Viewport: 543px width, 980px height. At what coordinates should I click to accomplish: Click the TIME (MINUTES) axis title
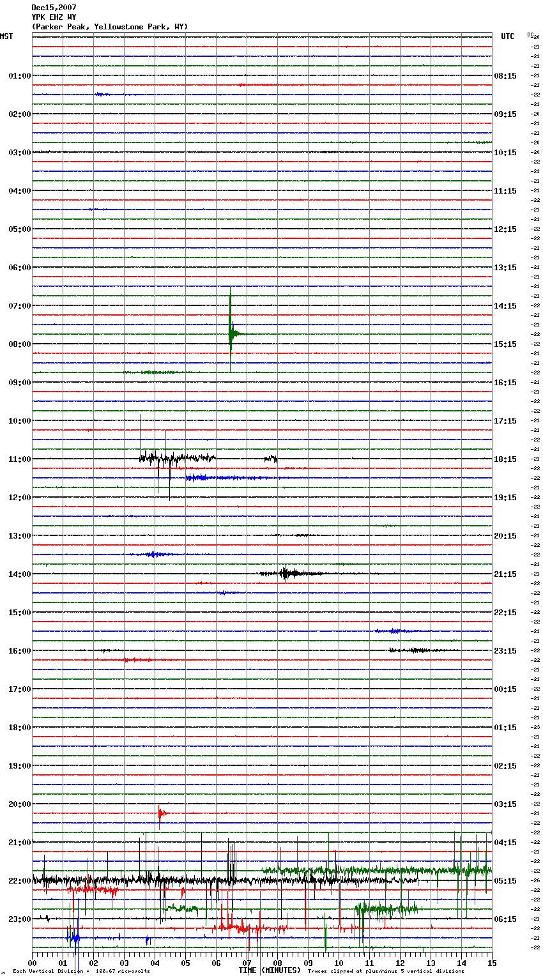(270, 970)
